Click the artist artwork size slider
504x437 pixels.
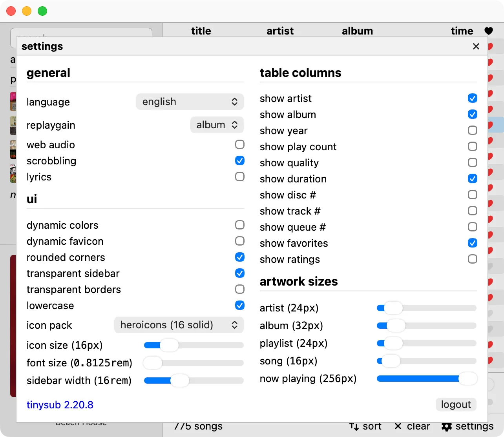pyautogui.click(x=427, y=308)
